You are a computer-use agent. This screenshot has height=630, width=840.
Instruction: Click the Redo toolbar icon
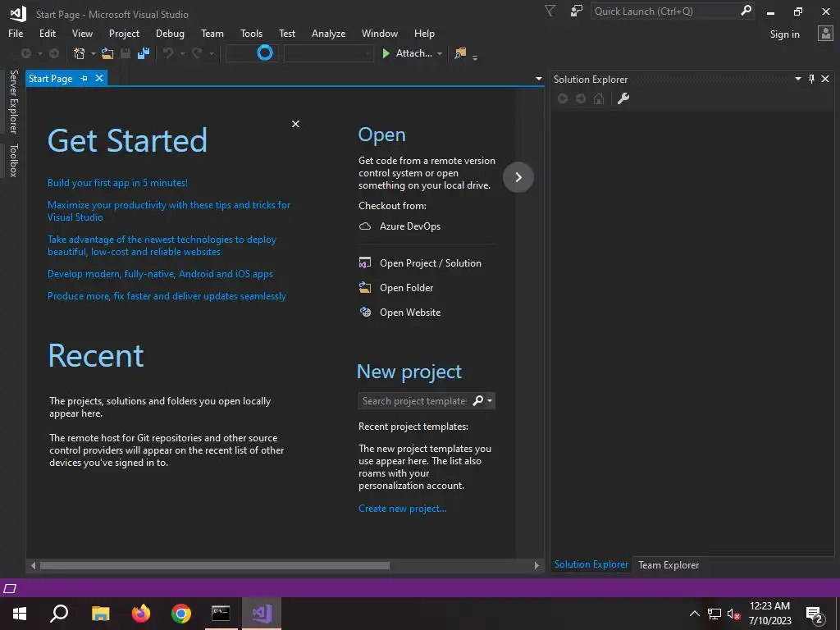click(197, 53)
